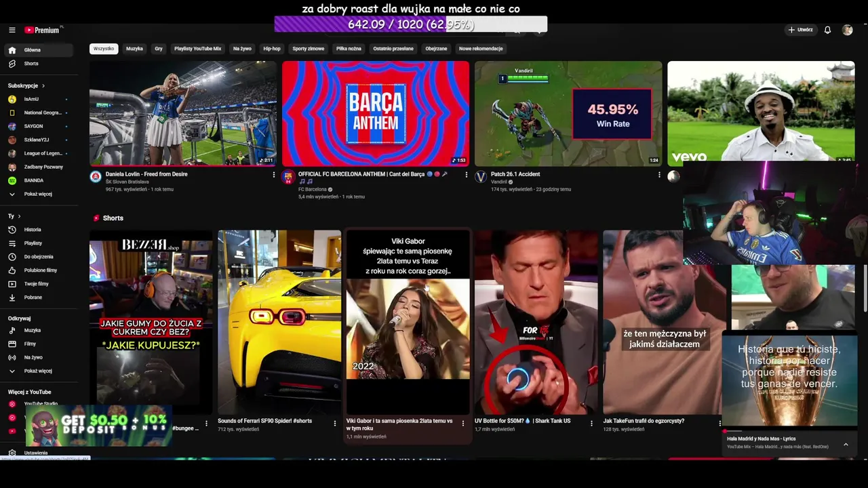Screen dimensions: 868x488
Task: Open options for Daniela Lovlin video
Action: [x=274, y=175]
